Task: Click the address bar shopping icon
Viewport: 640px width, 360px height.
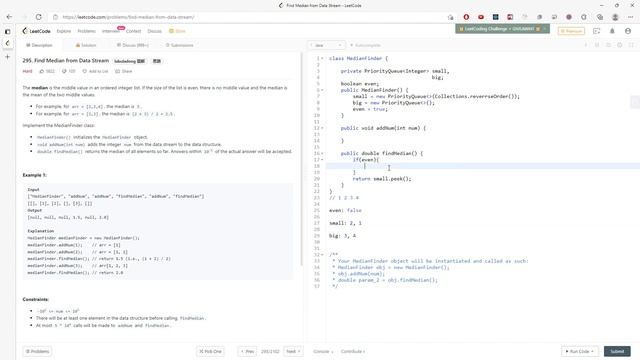Action: coord(451,17)
